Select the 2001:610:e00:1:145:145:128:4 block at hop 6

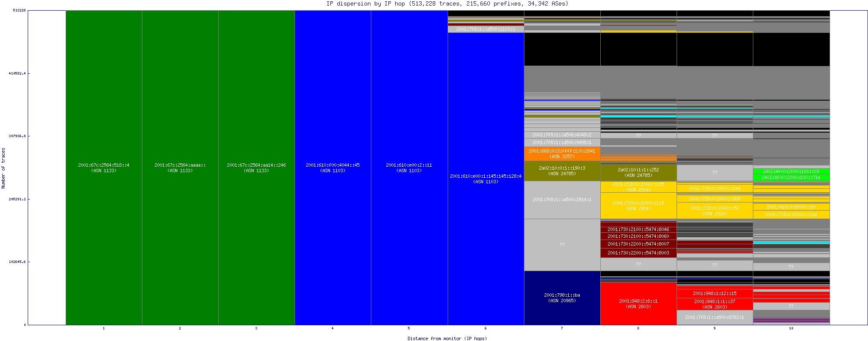coord(486,179)
